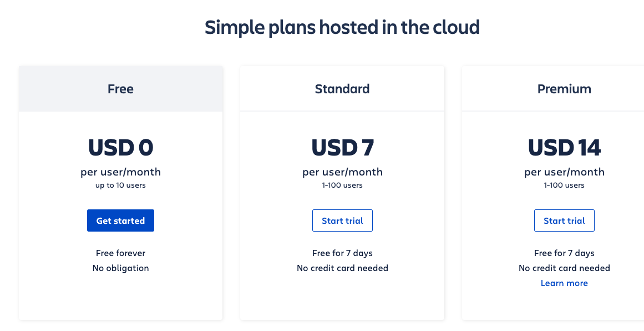Click the 'up to 10 users' label
Image resolution: width=644 pixels, height=331 pixels.
[x=120, y=185]
